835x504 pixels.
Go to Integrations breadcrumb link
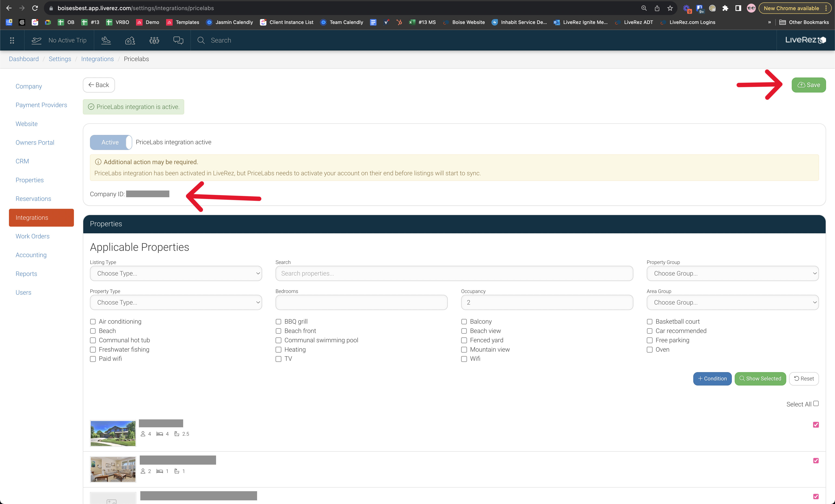pos(97,59)
